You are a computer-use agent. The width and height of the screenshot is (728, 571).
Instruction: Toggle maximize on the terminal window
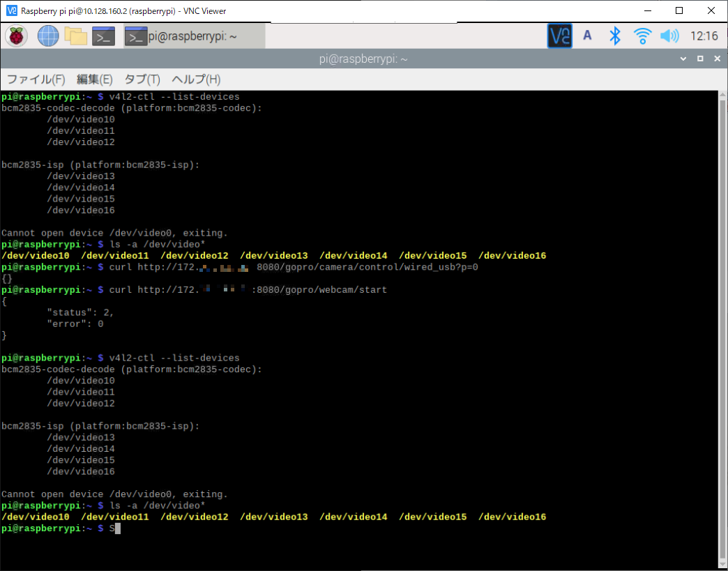(x=700, y=59)
